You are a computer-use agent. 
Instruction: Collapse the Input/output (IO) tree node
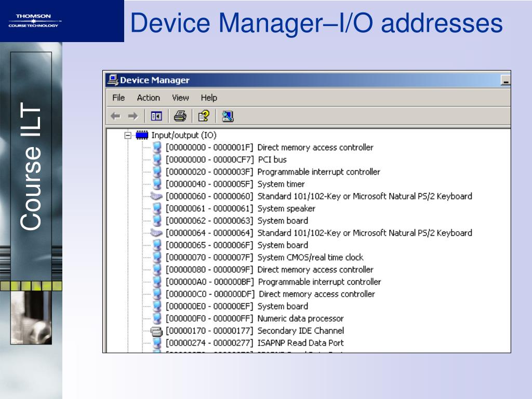click(128, 136)
